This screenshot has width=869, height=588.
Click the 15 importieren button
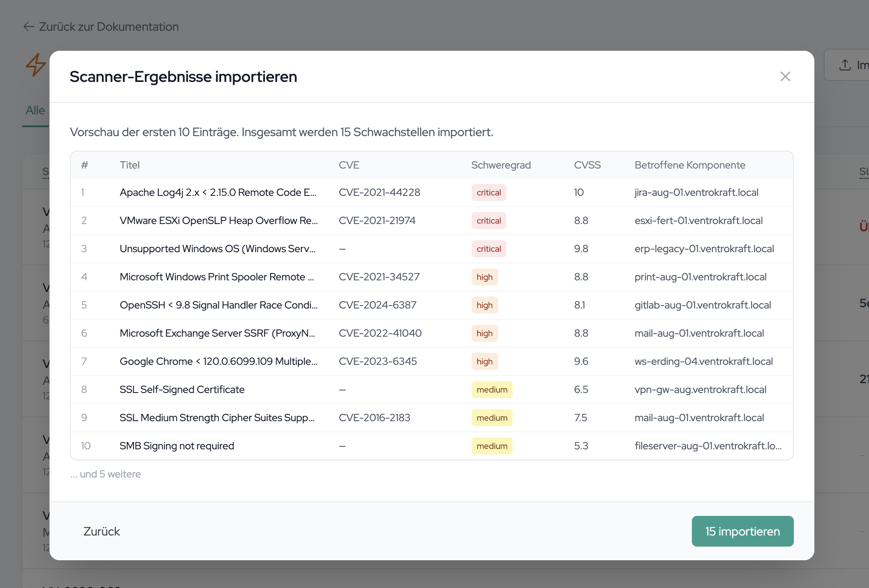[x=742, y=531]
